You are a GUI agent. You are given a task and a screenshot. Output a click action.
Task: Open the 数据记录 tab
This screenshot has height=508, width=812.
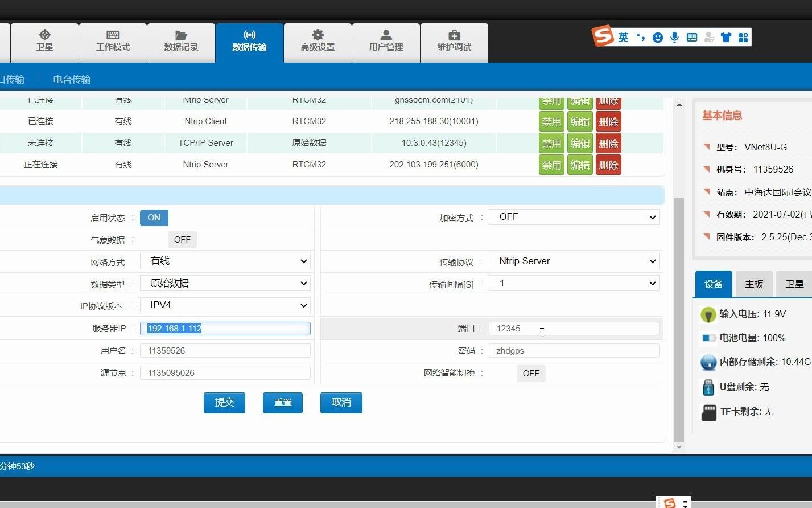181,42
